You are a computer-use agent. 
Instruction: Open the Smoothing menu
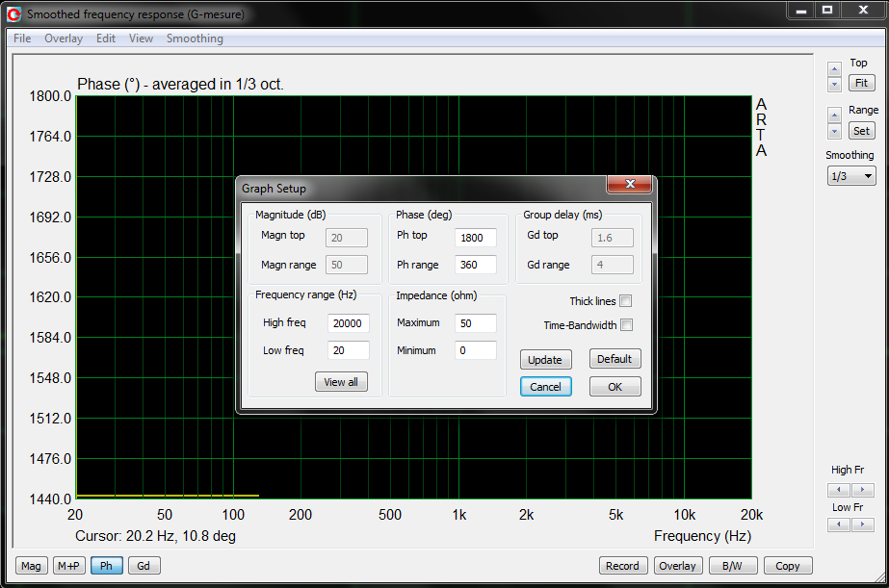195,38
